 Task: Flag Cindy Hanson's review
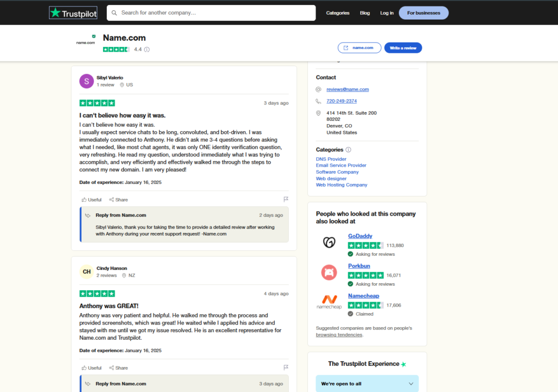[x=286, y=367]
